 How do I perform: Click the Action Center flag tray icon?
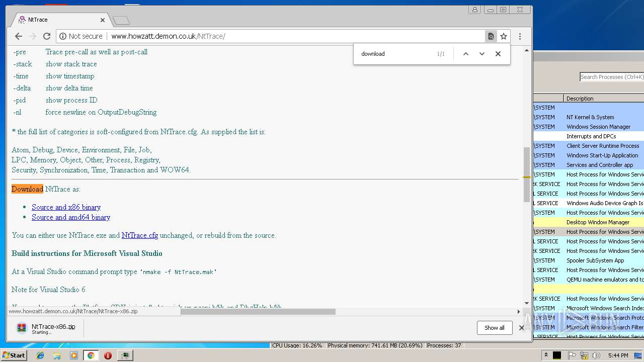tap(572, 355)
